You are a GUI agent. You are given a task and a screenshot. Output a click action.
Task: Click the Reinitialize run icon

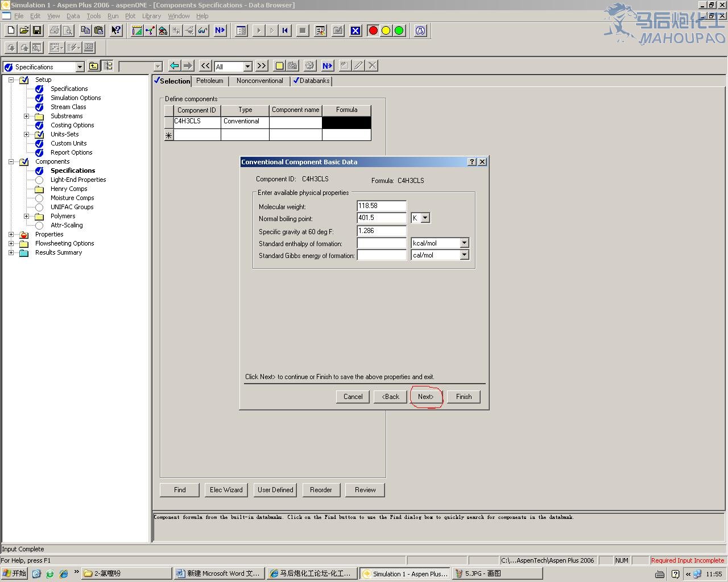point(285,31)
